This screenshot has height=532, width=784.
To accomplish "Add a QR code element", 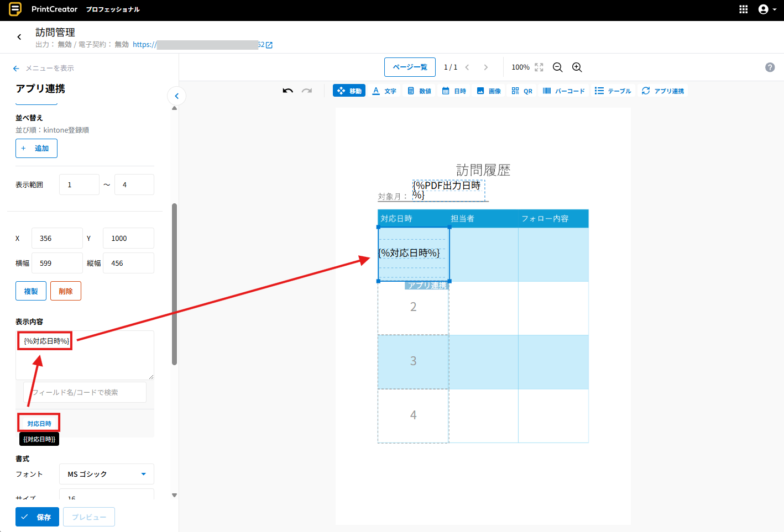I will (x=522, y=91).
